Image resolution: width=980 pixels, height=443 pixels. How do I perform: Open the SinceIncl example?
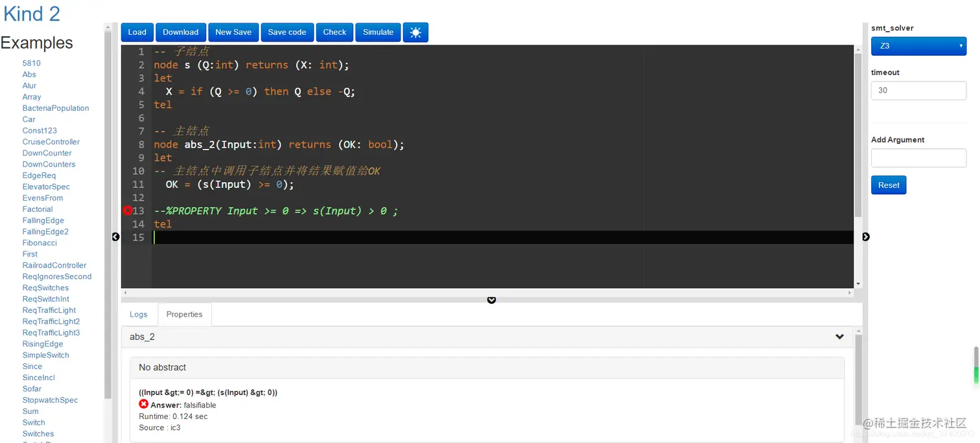point(39,378)
